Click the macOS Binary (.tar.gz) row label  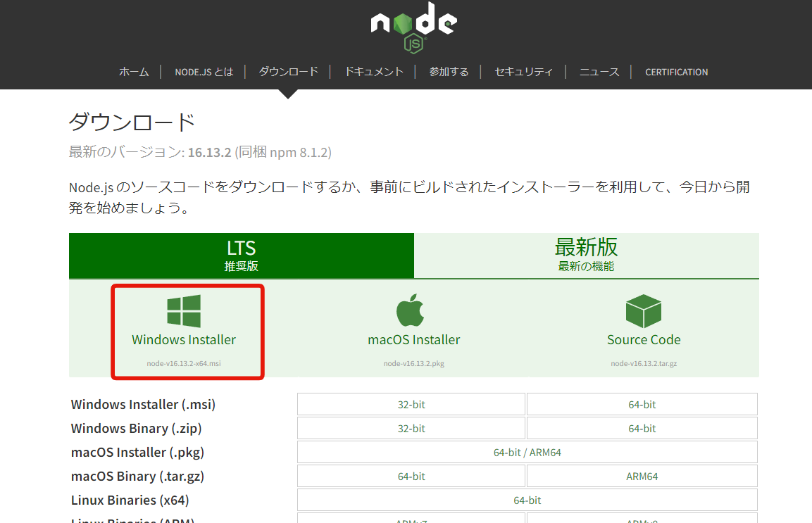137,476
